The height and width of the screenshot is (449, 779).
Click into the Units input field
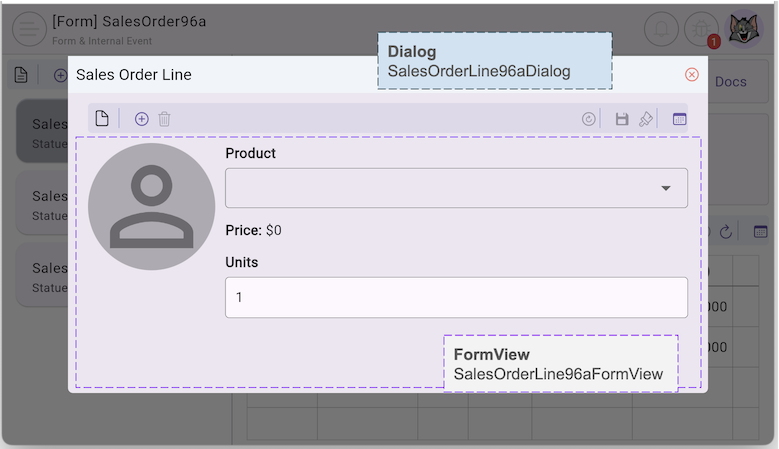pyautogui.click(x=456, y=298)
